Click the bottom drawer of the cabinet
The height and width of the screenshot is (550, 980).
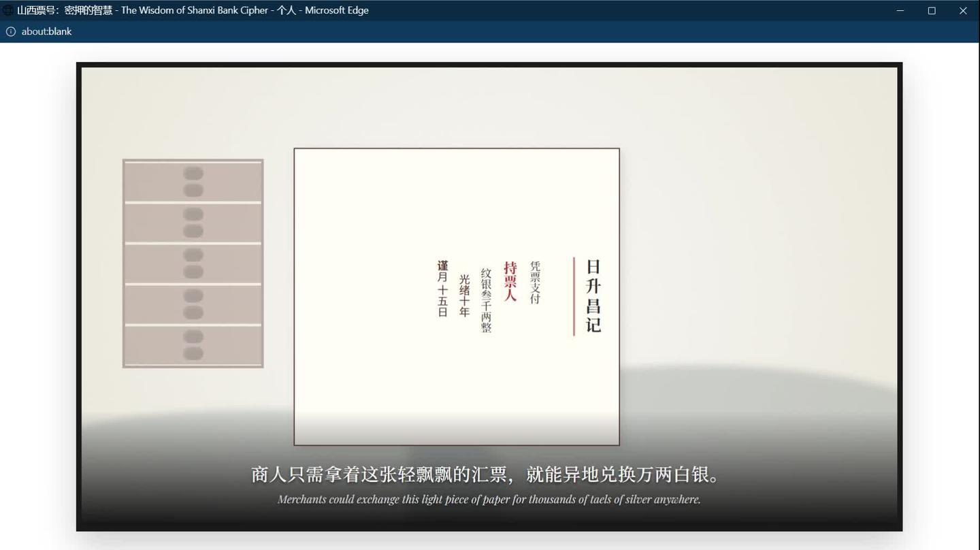[x=193, y=345]
